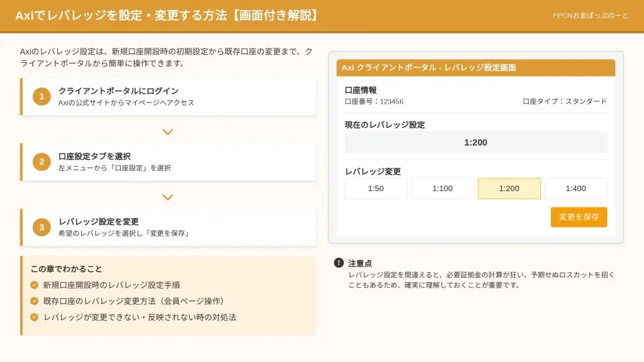The width and height of the screenshot is (644, 362).
Task: Click the step 1 number badge
Action: 42,97
